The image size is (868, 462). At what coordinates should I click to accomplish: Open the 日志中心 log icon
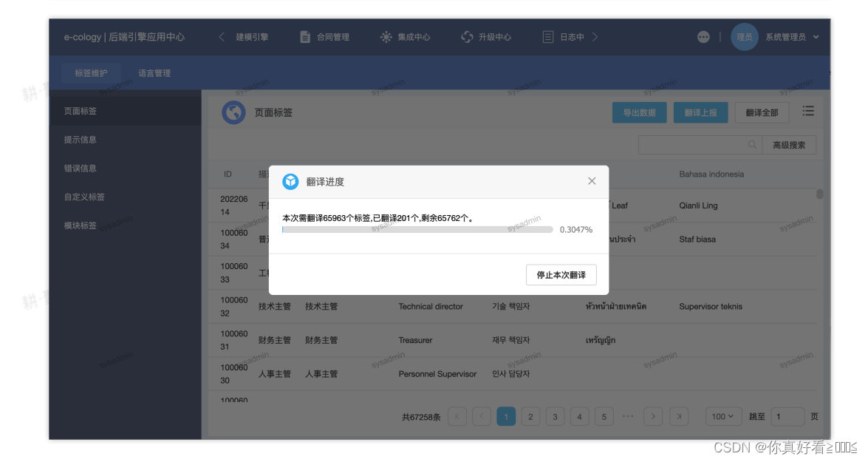[x=547, y=36]
